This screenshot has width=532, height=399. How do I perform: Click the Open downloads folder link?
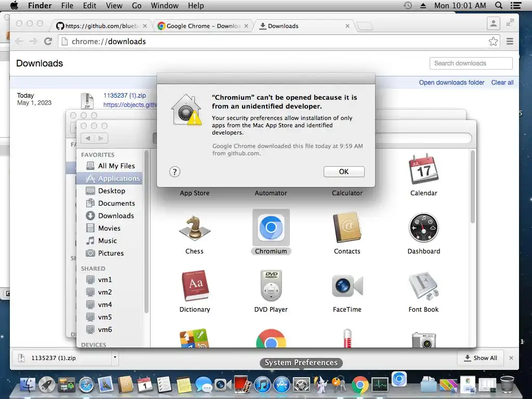point(451,83)
